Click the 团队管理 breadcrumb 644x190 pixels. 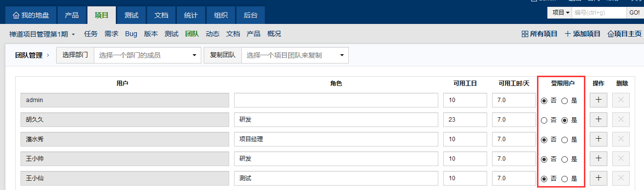pos(29,55)
